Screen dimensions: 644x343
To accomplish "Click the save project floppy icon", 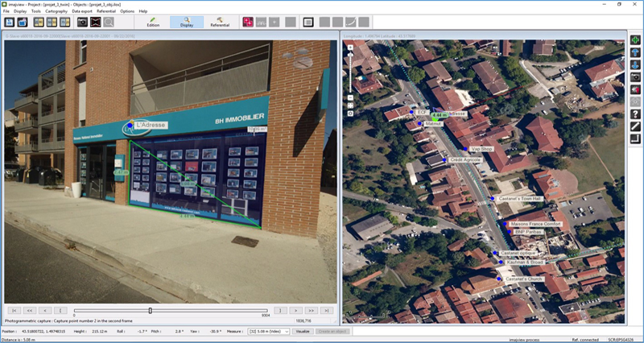I will pos(10,23).
